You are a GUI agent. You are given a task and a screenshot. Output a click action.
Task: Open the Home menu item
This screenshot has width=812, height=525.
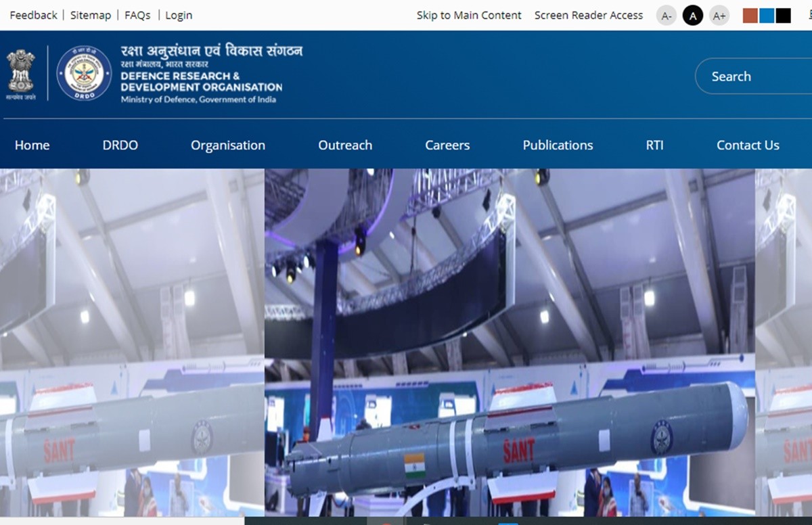(x=32, y=145)
